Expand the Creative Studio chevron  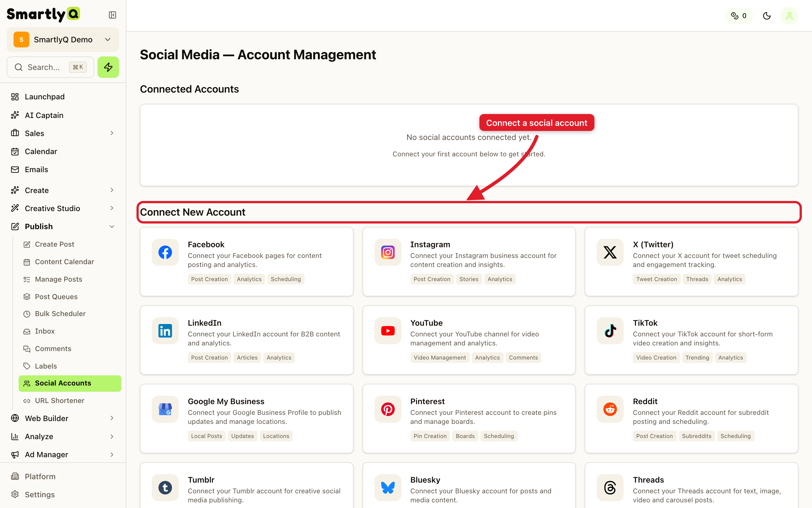click(112, 208)
